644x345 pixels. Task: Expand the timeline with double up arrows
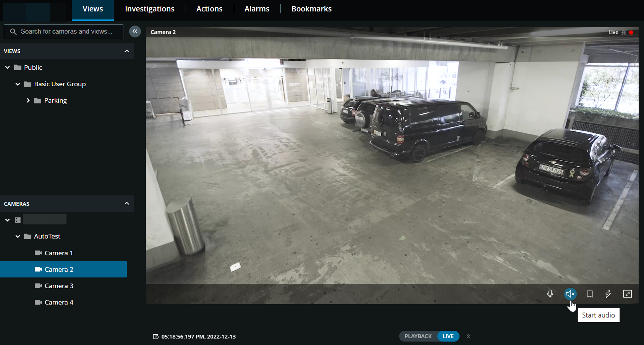tap(469, 337)
